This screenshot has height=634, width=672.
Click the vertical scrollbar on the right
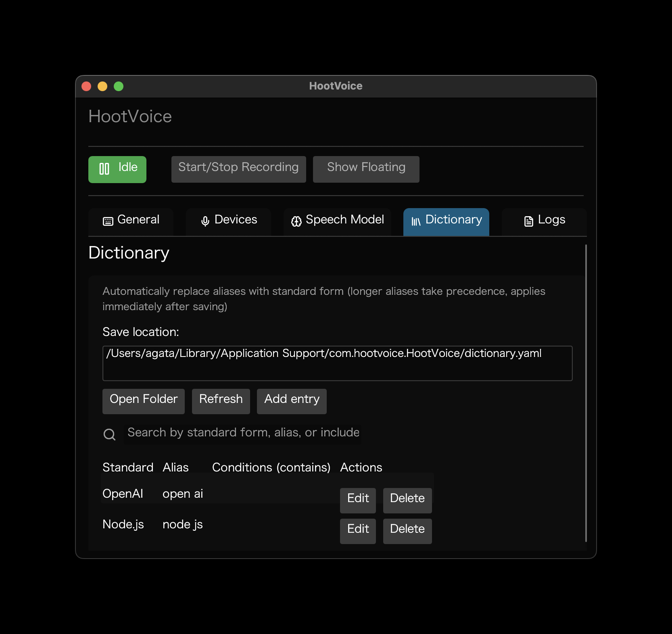586,393
